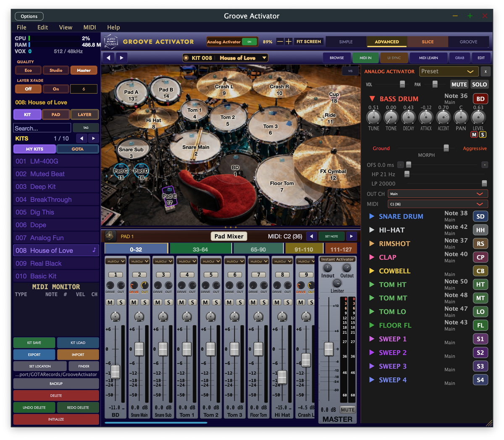Open the MIDI C1 (36) dropdown
Screen dimensions: 504x440
[438, 204]
